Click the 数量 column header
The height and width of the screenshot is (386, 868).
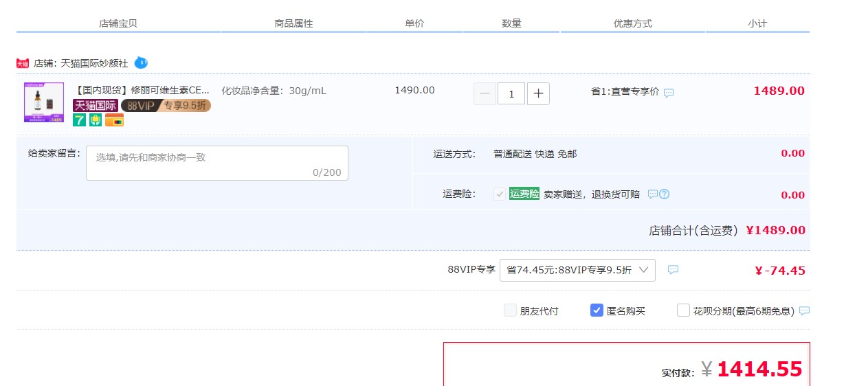point(511,23)
